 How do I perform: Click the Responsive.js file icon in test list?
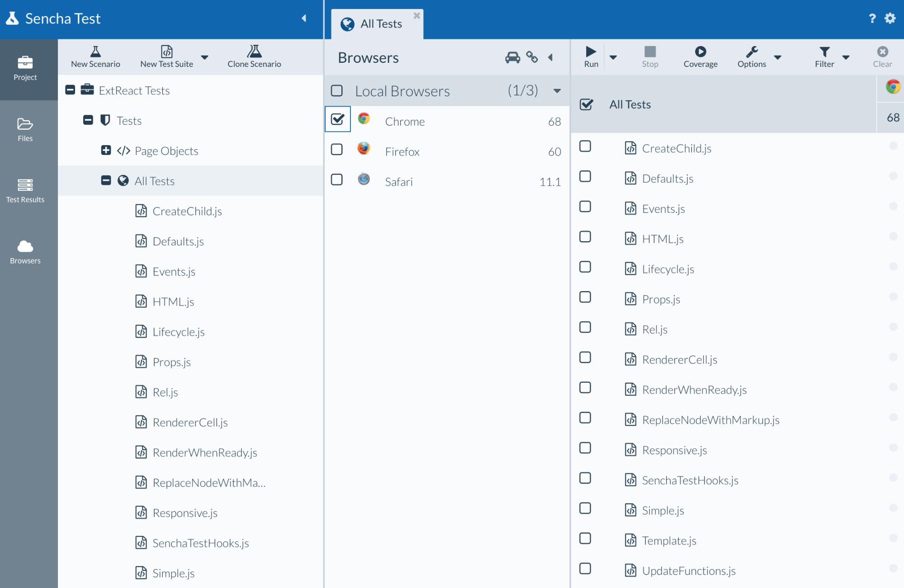click(630, 450)
